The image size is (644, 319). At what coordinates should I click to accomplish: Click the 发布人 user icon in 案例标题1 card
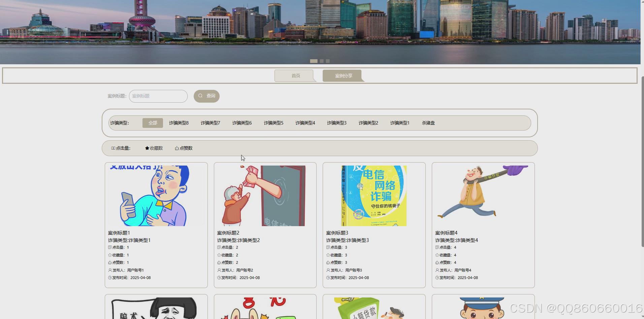pyautogui.click(x=110, y=270)
